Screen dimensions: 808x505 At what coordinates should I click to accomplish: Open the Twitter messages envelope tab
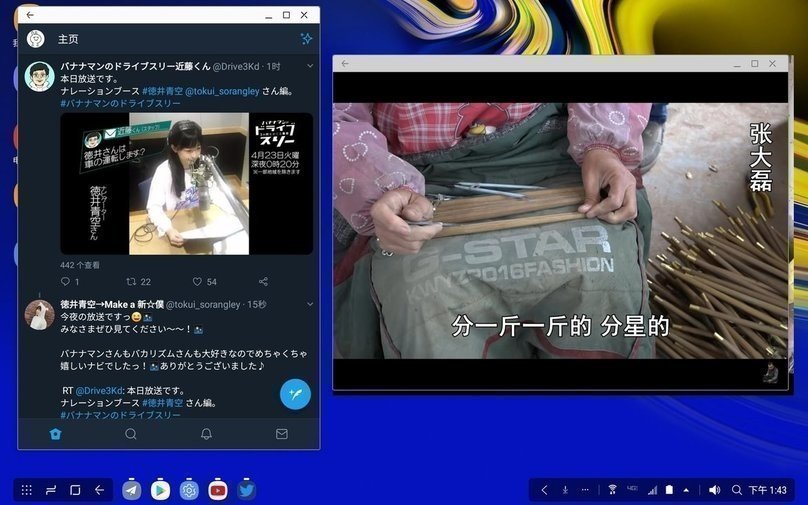(x=282, y=434)
